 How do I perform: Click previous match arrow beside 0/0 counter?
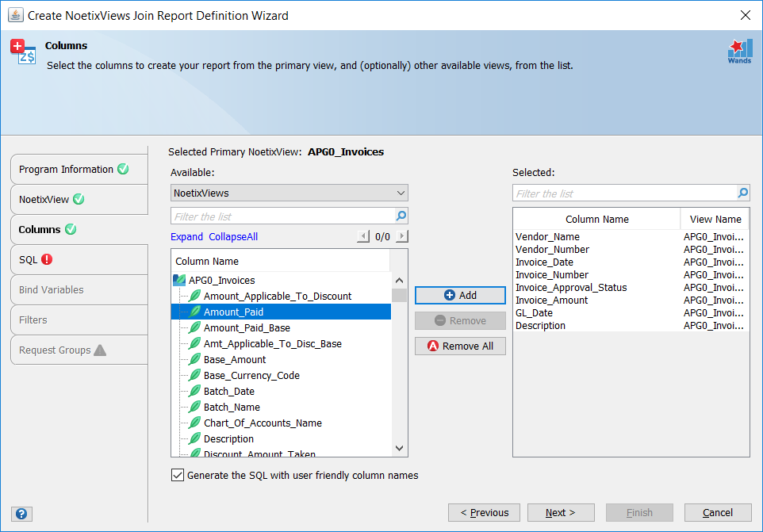pyautogui.click(x=363, y=236)
